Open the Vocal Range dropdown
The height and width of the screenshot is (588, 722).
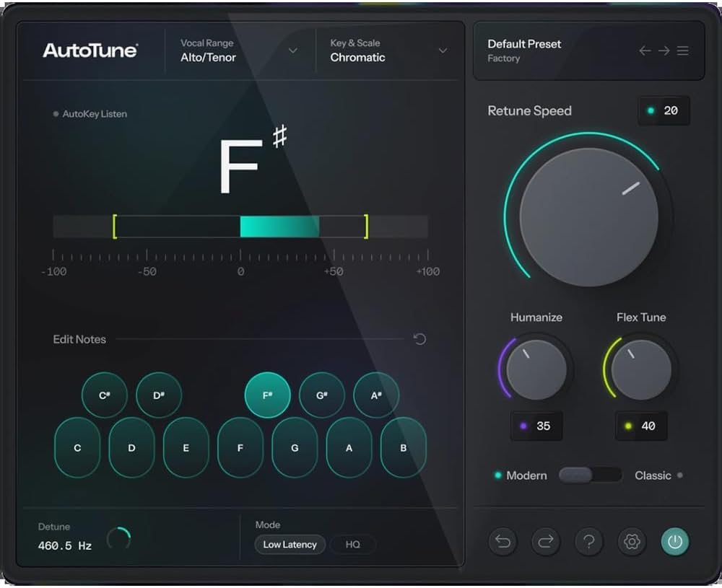coord(240,51)
